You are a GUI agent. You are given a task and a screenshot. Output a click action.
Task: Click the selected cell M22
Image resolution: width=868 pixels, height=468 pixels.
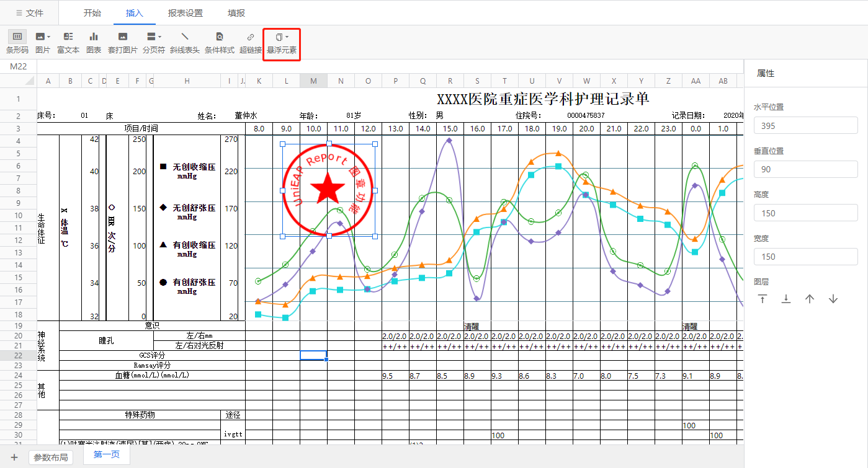click(313, 355)
